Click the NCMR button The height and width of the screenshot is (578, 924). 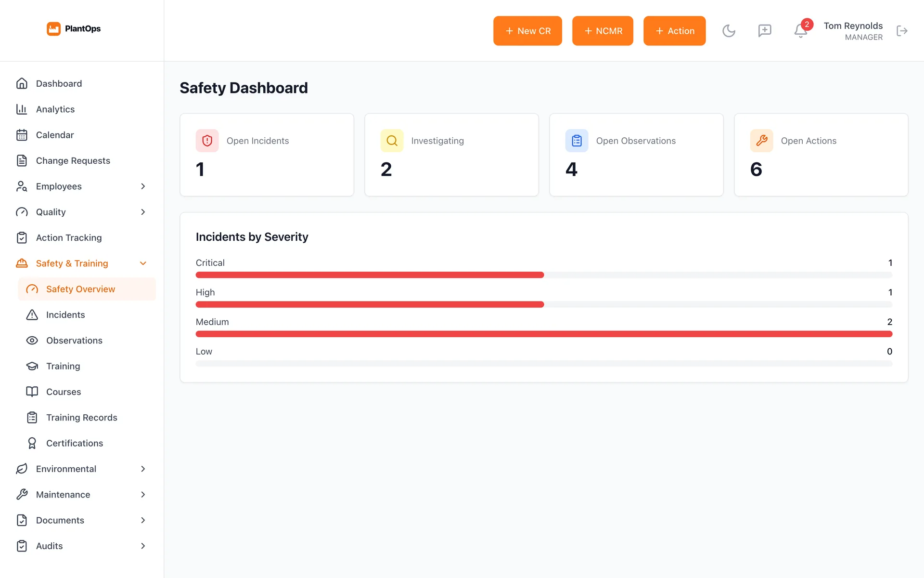[x=603, y=31]
